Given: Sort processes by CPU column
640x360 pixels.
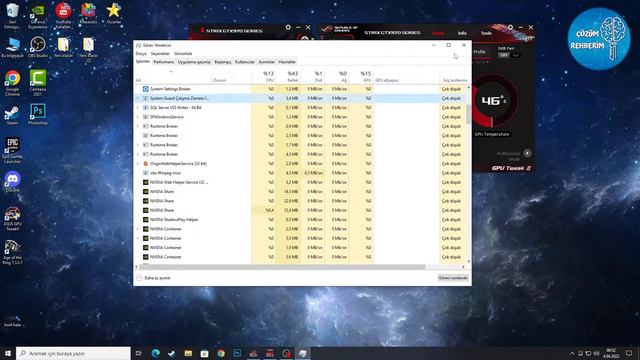Looking at the screenshot, I should [x=264, y=76].
